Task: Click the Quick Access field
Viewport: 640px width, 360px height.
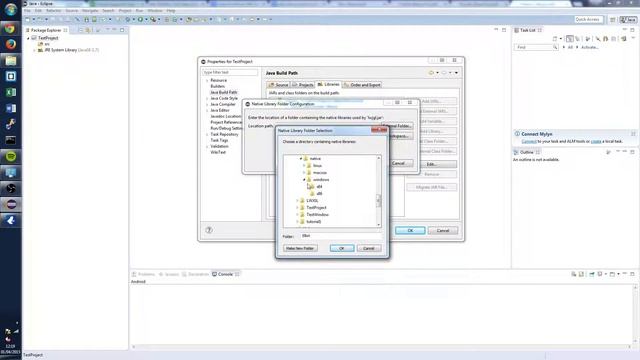Action: click(x=588, y=20)
